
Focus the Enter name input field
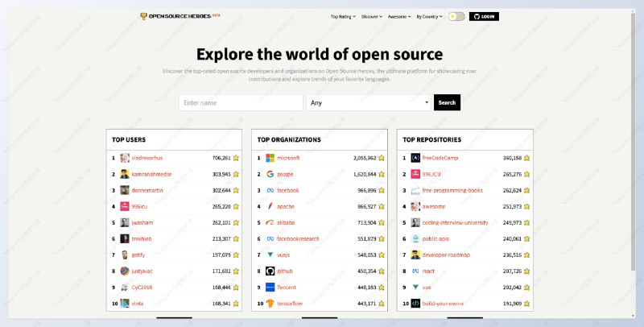(241, 102)
